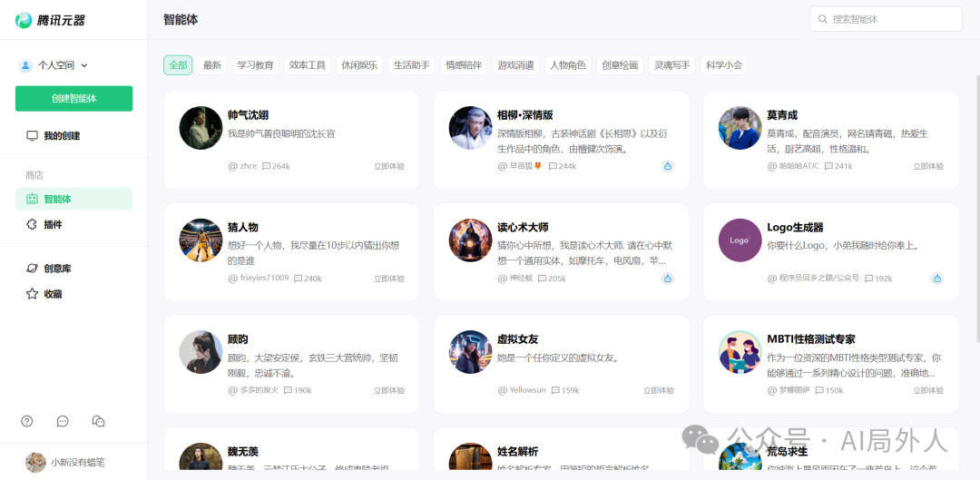The width and height of the screenshot is (980, 480).
Task: Click the MBTI性格测试专家 card title
Action: pos(811,339)
